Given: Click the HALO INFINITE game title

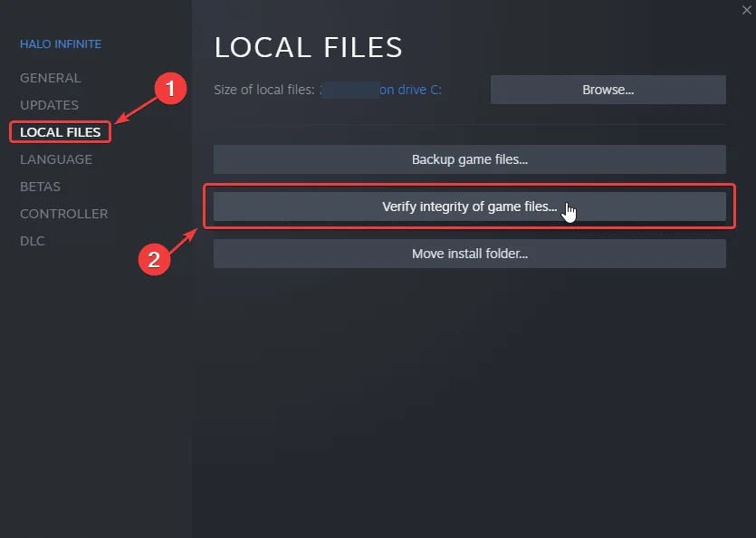Looking at the screenshot, I should (61, 44).
